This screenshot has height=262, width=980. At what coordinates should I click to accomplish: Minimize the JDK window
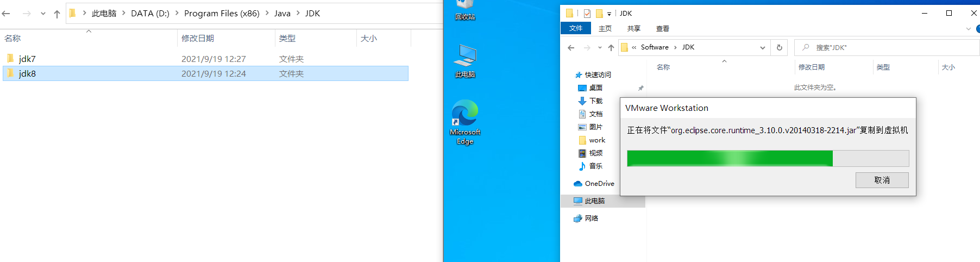click(924, 13)
